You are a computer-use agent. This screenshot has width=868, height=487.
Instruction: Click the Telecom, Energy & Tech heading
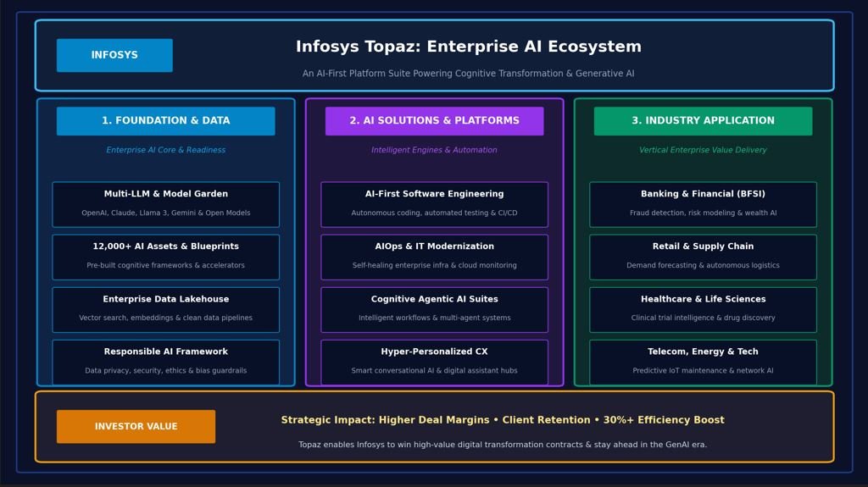pos(703,351)
